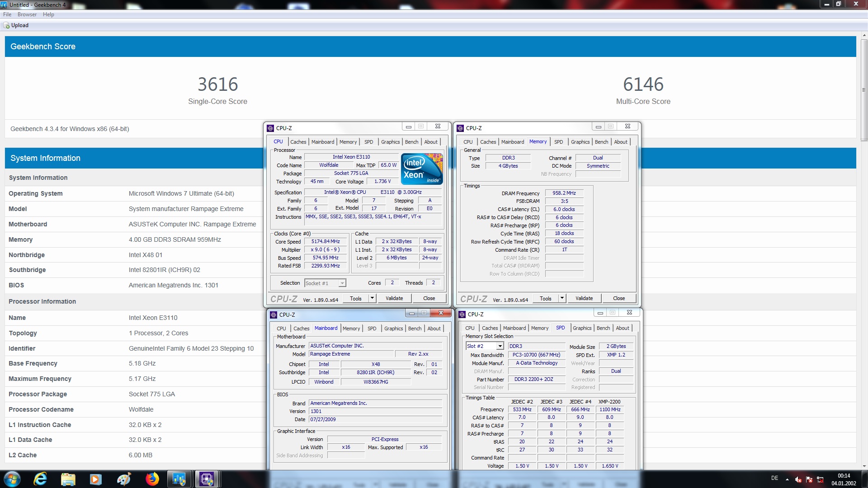Click the Chipset model X48 field
Screen dimensions: 868x488
click(376, 364)
